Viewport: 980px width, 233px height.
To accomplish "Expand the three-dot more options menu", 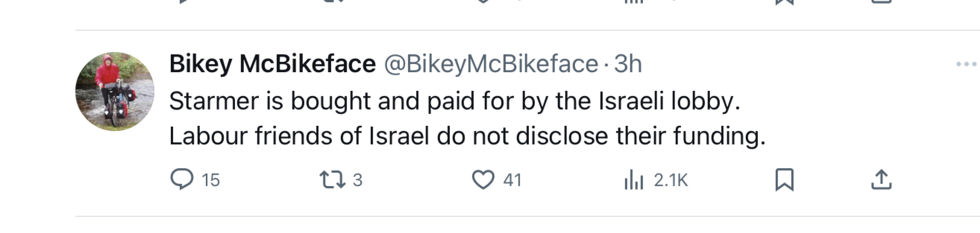I will 966,64.
